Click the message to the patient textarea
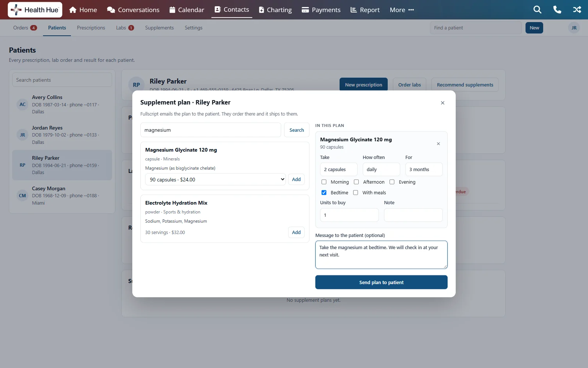 click(x=381, y=255)
